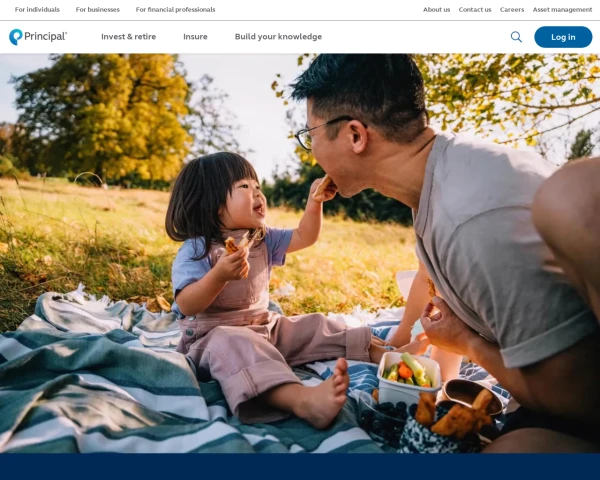Open the Insure menu
The height and width of the screenshot is (480, 600).
195,37
